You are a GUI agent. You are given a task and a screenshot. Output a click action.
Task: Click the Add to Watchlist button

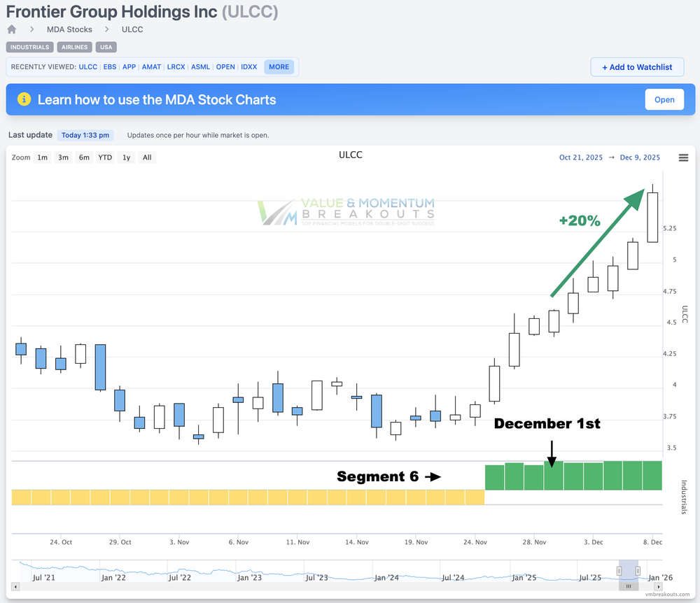637,67
